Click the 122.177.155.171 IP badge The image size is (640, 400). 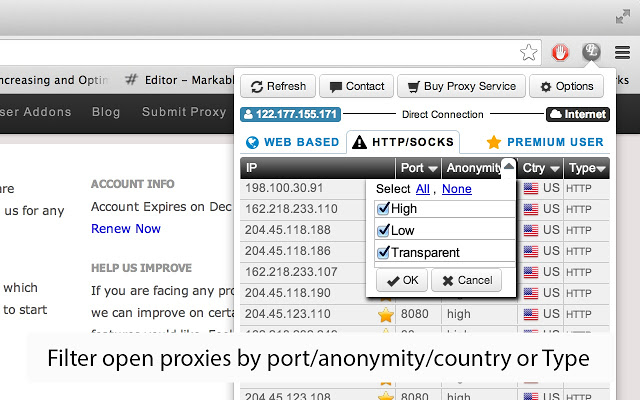pos(290,114)
